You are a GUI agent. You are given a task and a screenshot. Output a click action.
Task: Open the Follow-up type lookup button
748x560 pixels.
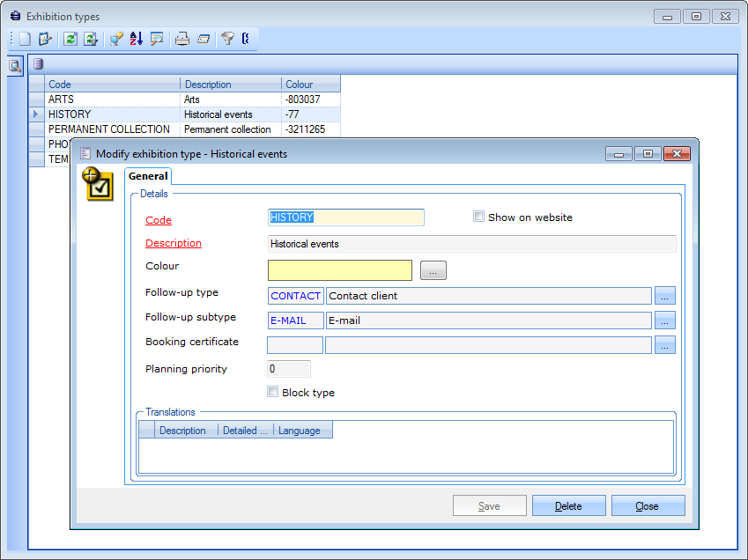(665, 296)
